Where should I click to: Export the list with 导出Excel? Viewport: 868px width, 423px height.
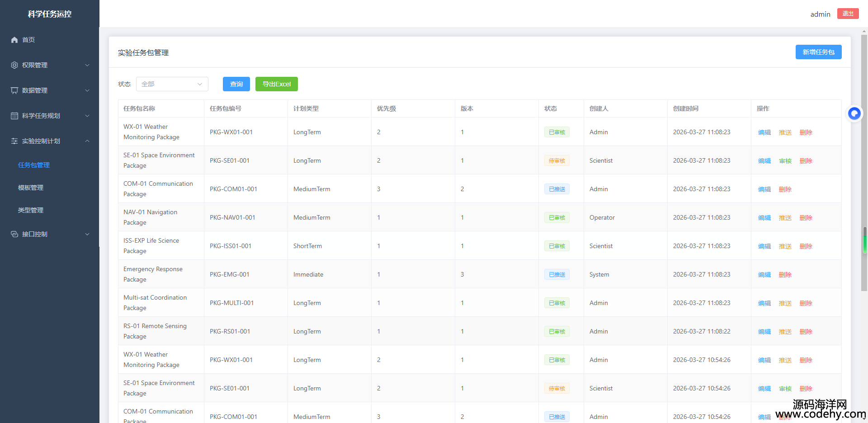pos(276,84)
